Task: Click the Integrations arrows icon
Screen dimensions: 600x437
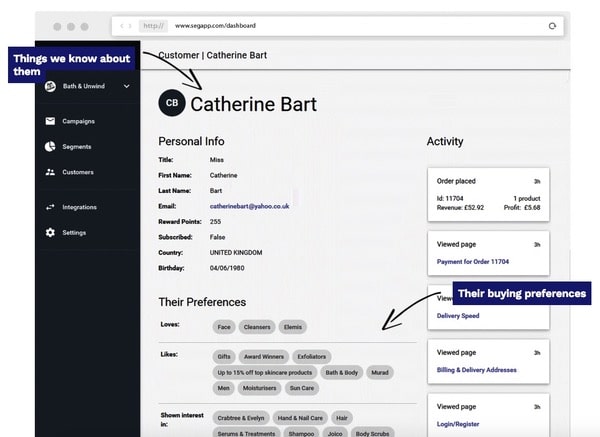Action: pos(50,207)
